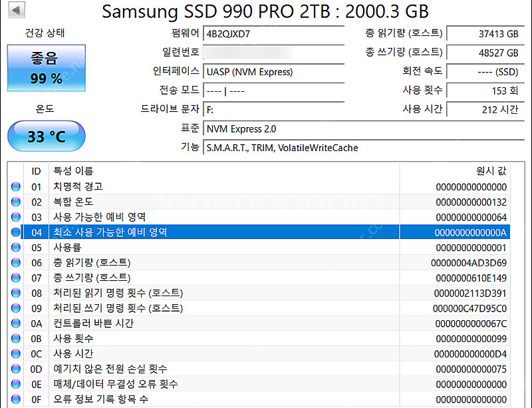
Task: Click the 특성 이름 column header
Action: [224, 171]
